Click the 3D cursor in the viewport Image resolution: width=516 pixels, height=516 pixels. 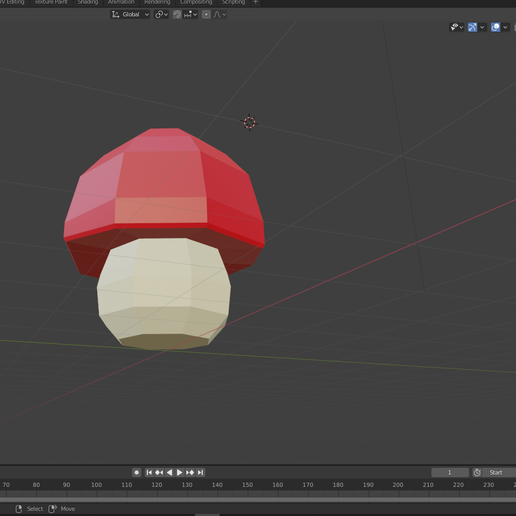[249, 123]
